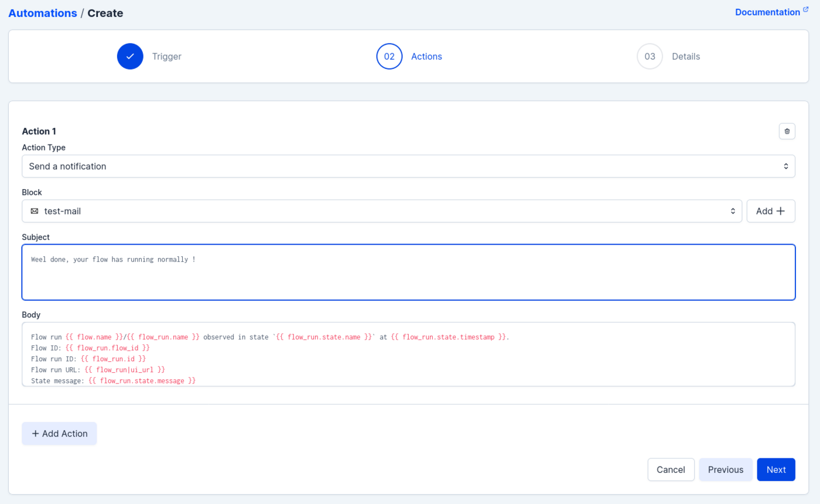
Task: Click the plus icon on Add Action
Action: [36, 434]
